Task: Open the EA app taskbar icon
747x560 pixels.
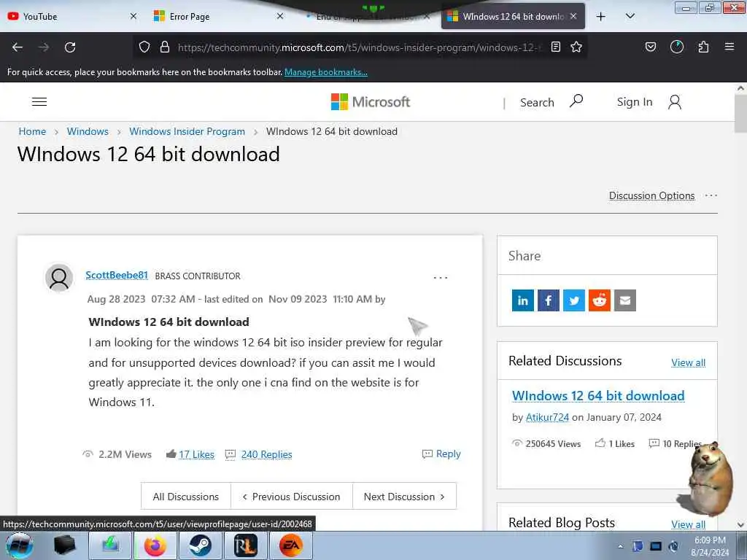Action: pos(291,545)
